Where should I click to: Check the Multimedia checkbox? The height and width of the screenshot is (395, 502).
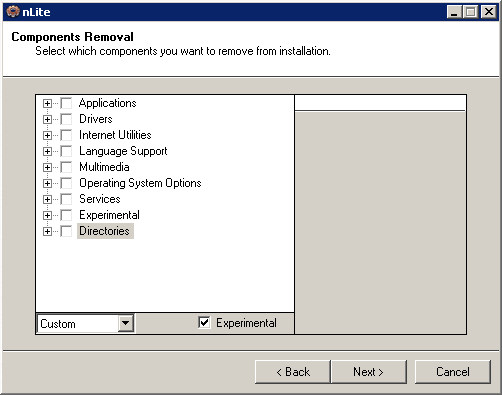tap(66, 167)
